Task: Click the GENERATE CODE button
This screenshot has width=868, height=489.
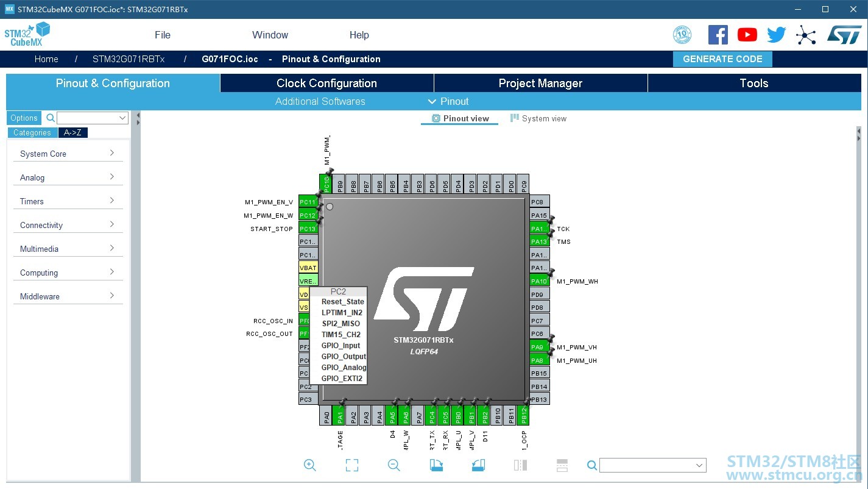Action: [x=722, y=59]
